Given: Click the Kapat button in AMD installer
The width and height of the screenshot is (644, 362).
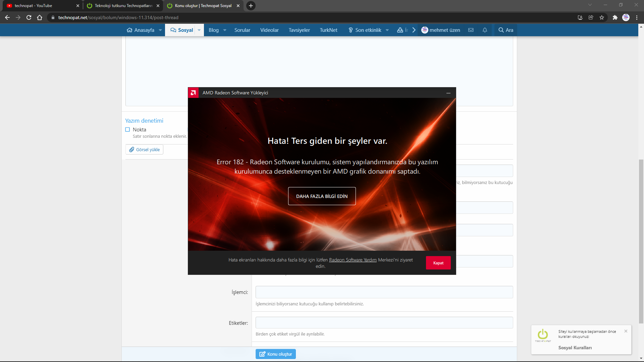Looking at the screenshot, I should [438, 263].
